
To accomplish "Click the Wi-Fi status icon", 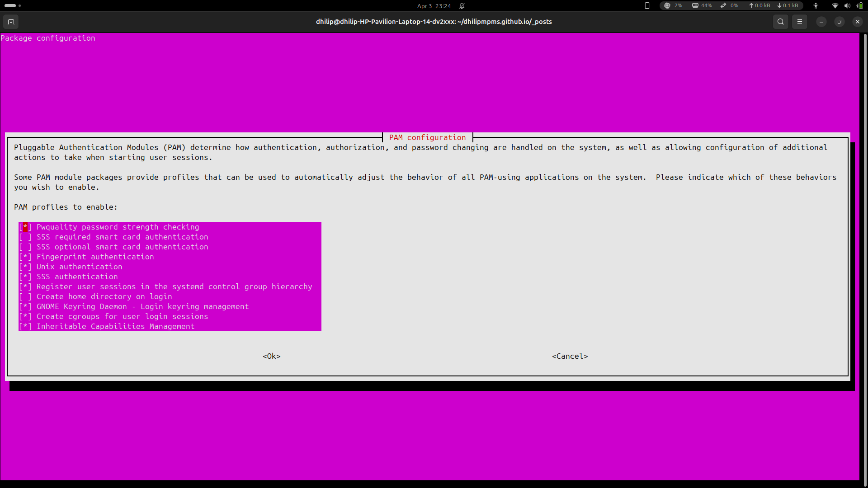I will tap(834, 6).
